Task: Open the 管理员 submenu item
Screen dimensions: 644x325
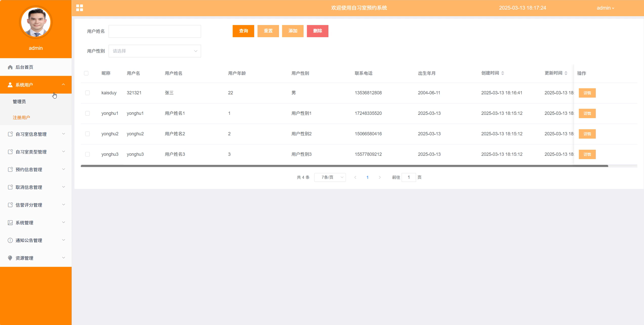Action: (x=19, y=102)
